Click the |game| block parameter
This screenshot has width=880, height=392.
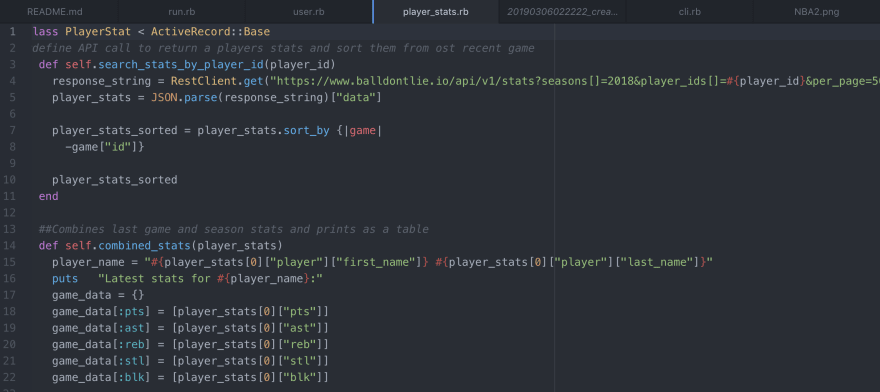coord(362,131)
